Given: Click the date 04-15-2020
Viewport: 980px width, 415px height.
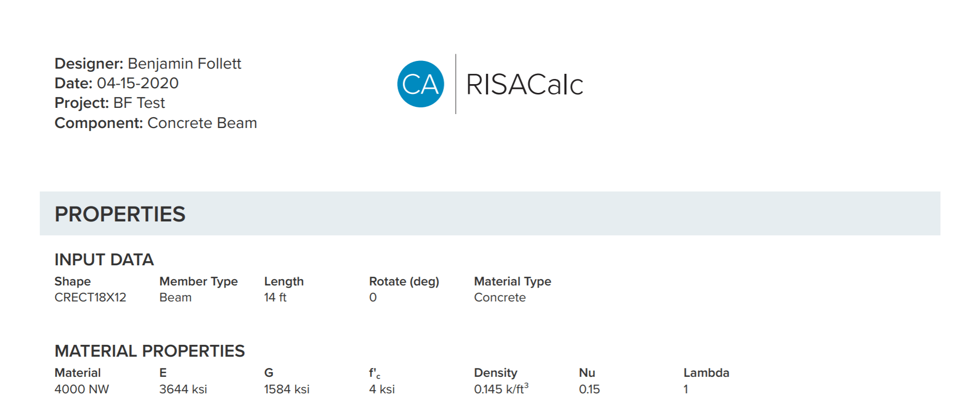Looking at the screenshot, I should coord(138,83).
